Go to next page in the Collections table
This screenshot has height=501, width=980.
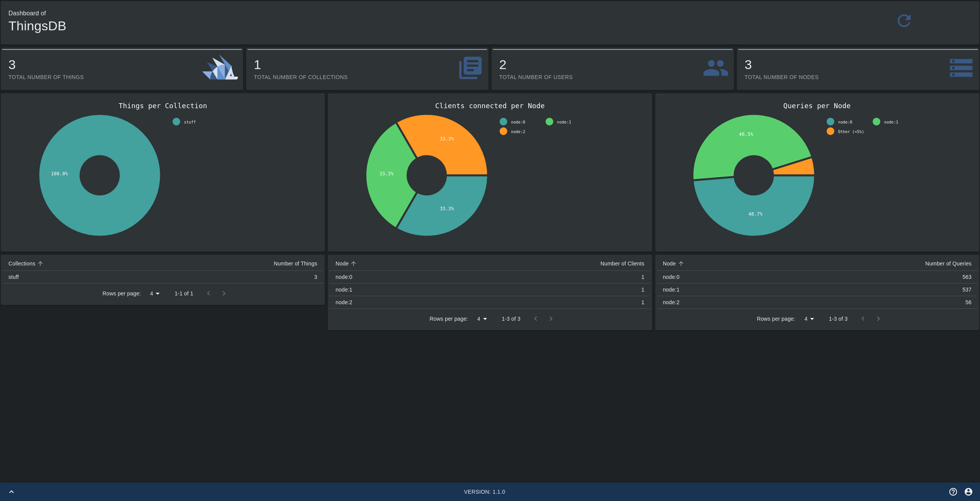224,293
